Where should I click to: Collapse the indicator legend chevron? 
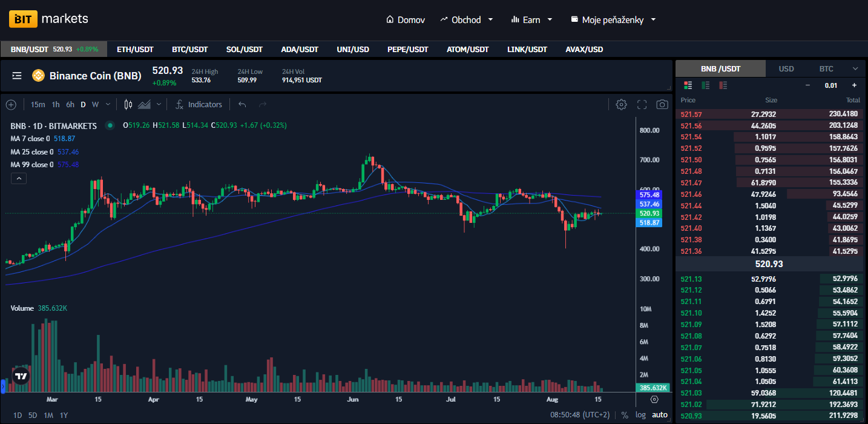coord(19,178)
